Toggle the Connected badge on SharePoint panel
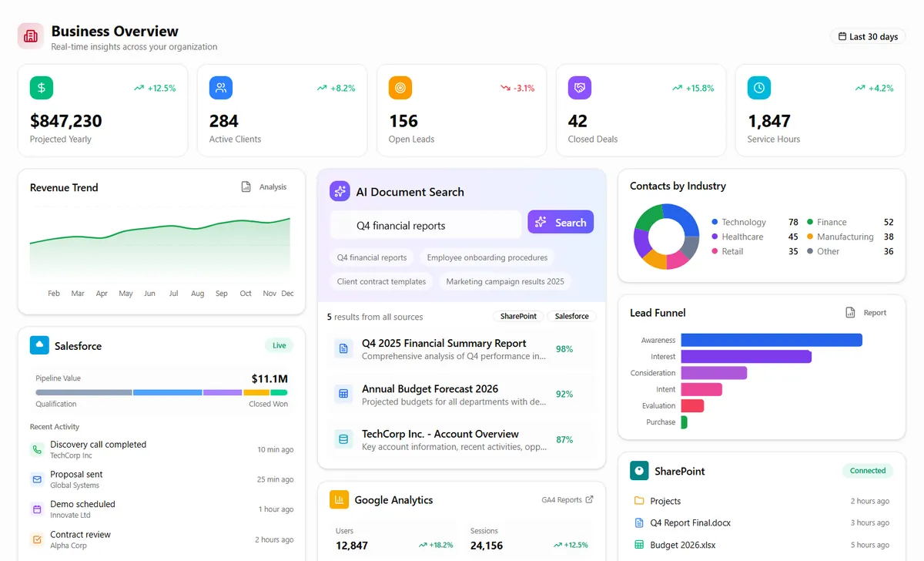924x561 pixels. click(x=867, y=470)
